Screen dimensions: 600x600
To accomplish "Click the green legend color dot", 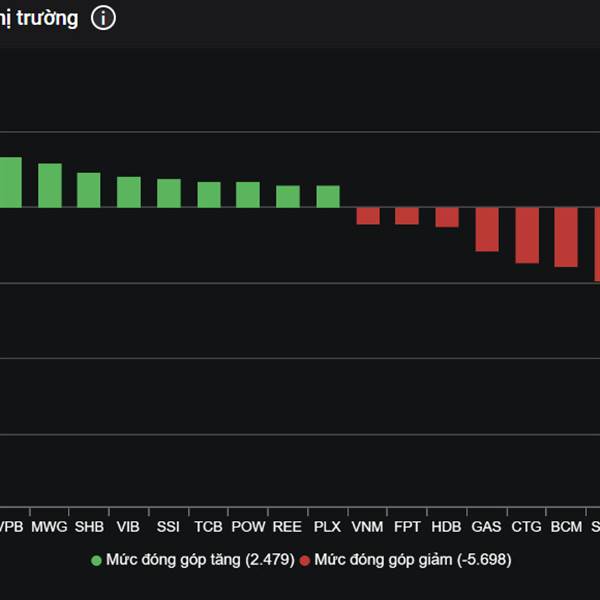I will click(x=97, y=560).
